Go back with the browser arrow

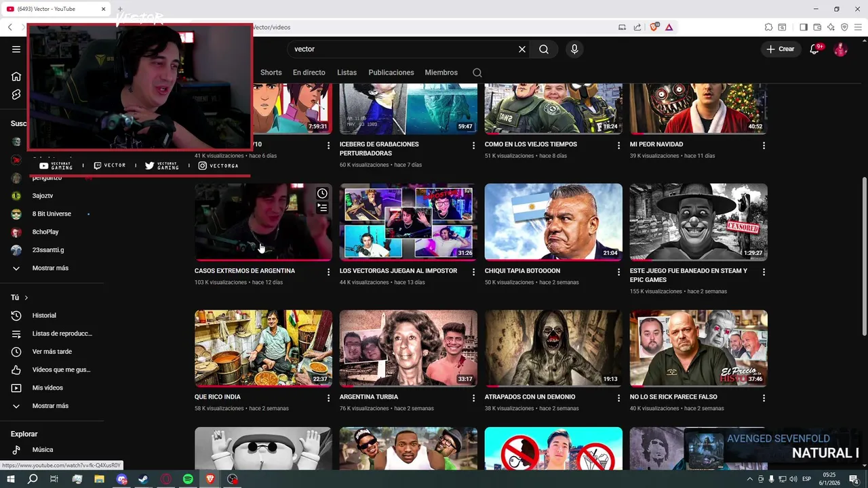click(10, 27)
